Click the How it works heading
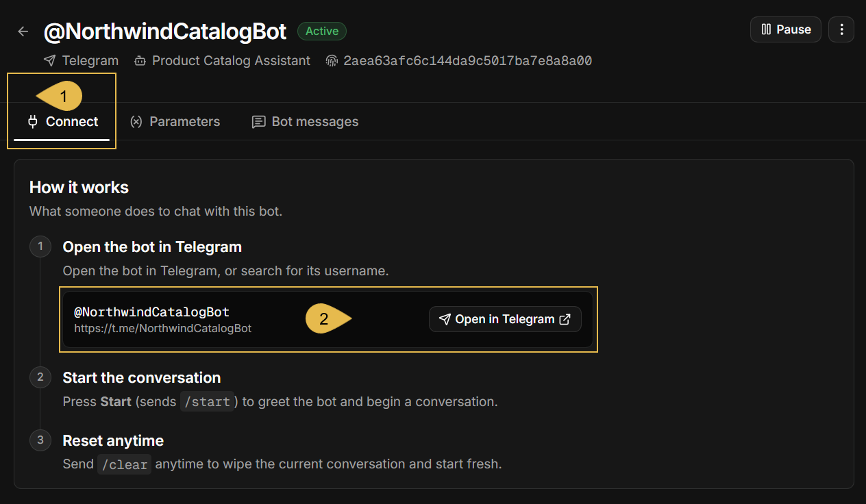 (x=79, y=188)
